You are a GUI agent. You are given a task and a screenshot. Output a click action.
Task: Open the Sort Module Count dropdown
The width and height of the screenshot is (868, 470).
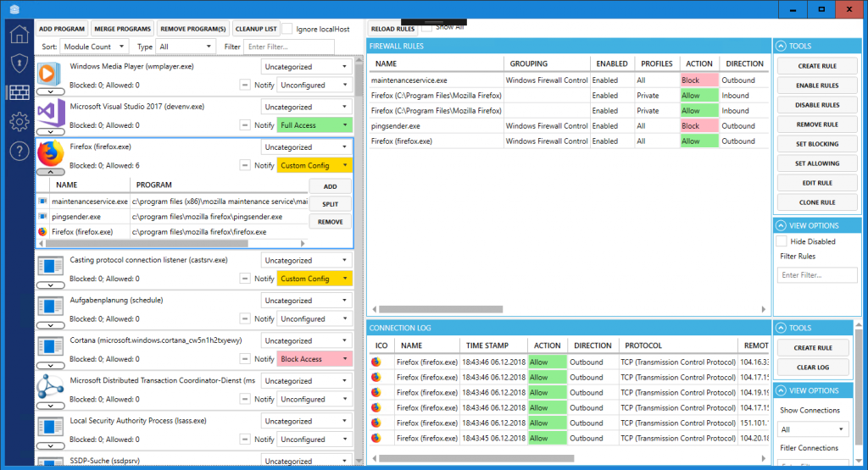click(95, 47)
